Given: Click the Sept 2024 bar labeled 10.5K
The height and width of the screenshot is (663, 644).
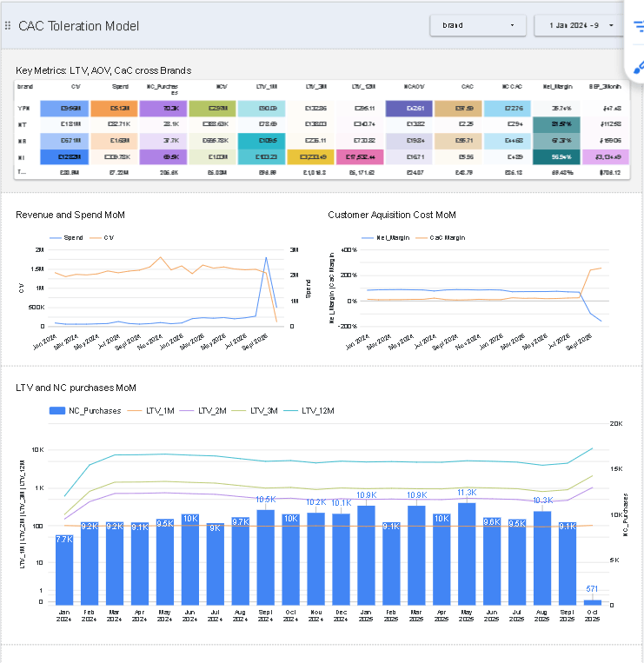Looking at the screenshot, I should 266,557.
